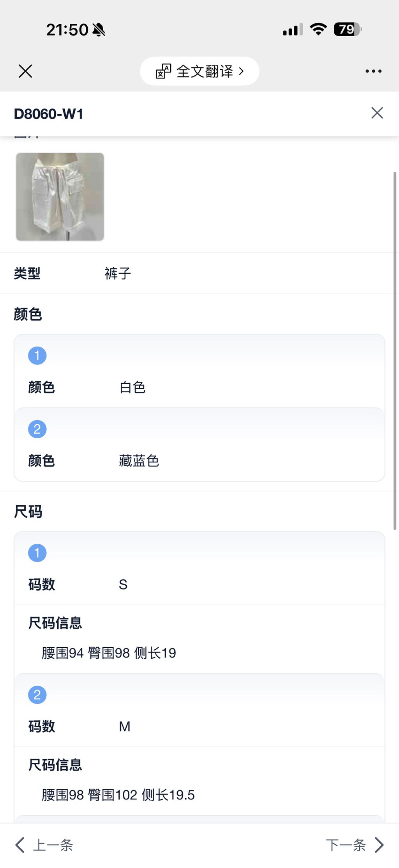The height and width of the screenshot is (868, 399).
Task: Expand the 全文翻译 chevron arrow
Action: (242, 71)
